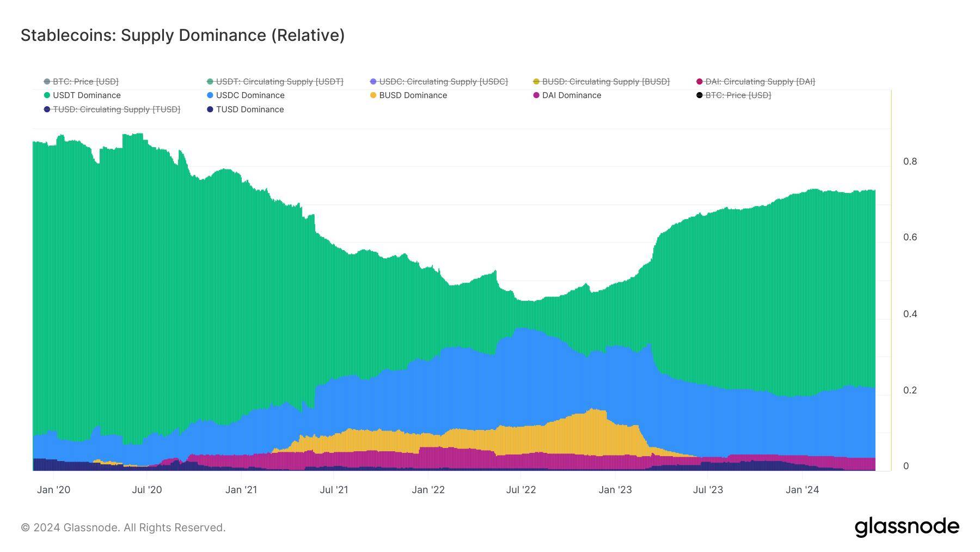The image size is (980, 552).
Task: Select the 0.4 y-axis value
Action: pos(910,314)
